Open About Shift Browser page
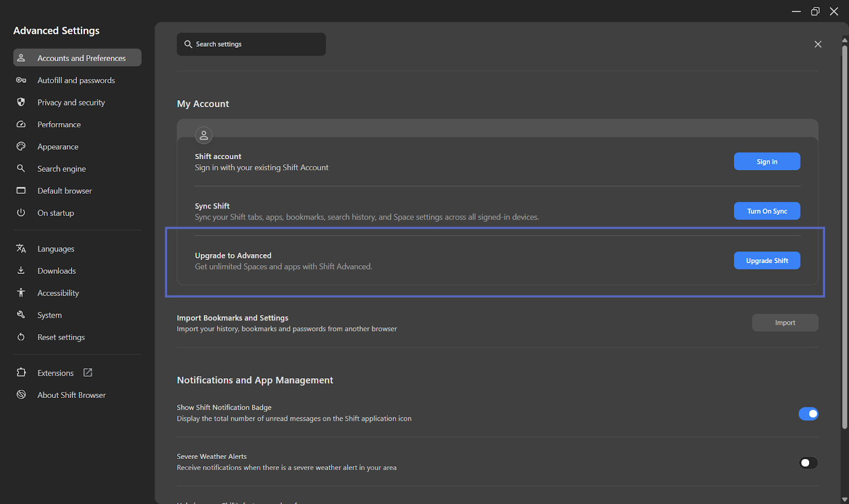Image resolution: width=849 pixels, height=504 pixels. coord(77,395)
